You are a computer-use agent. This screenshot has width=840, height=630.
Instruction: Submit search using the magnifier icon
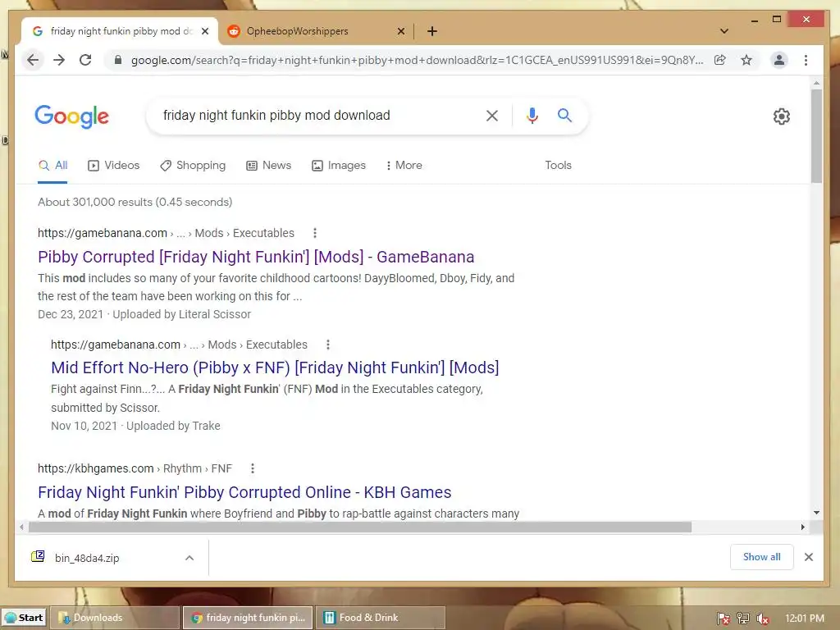[564, 115]
